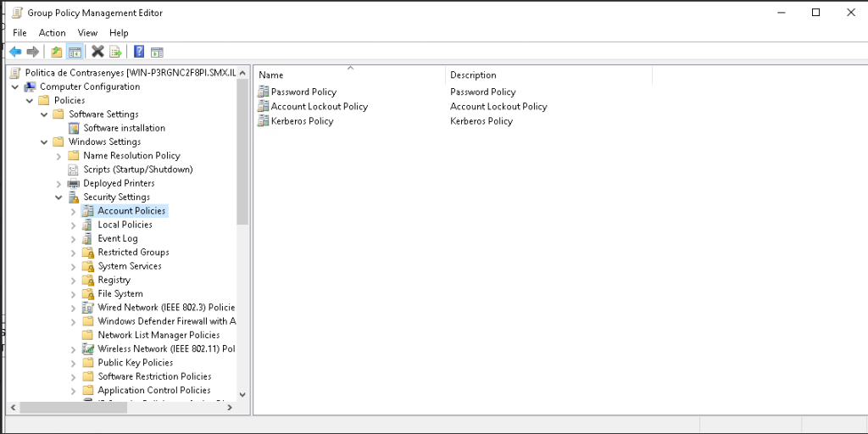Click the Delete X toolbar icon

(97, 52)
